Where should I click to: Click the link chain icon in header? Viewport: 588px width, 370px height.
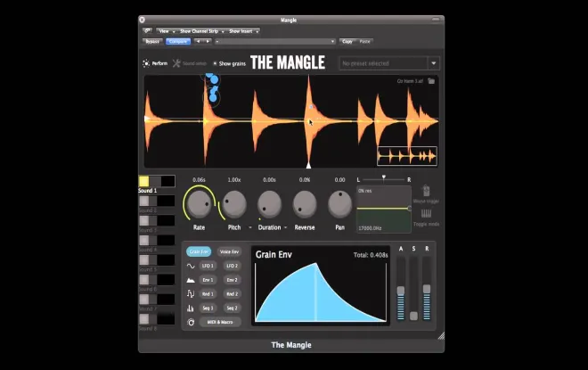[x=147, y=31]
